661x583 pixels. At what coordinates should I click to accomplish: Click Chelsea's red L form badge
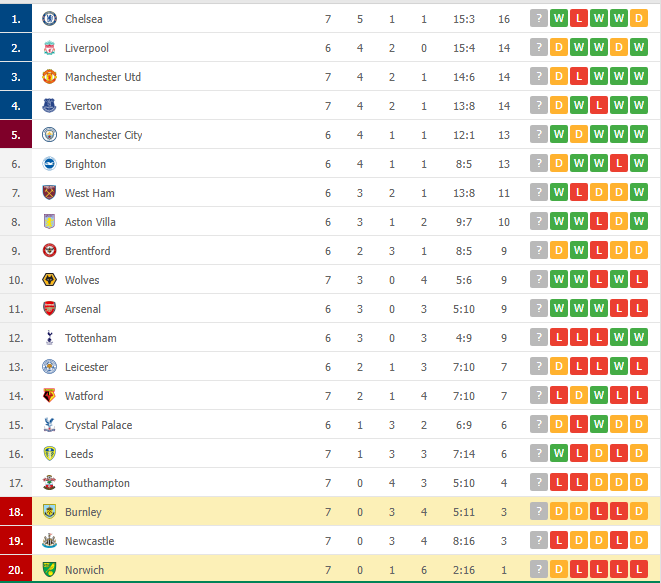[x=579, y=19]
